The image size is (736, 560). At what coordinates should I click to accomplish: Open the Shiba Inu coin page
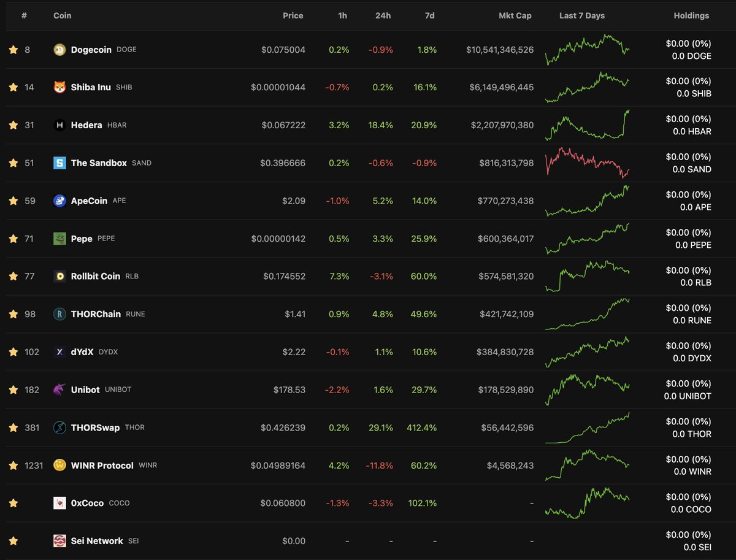(91, 87)
